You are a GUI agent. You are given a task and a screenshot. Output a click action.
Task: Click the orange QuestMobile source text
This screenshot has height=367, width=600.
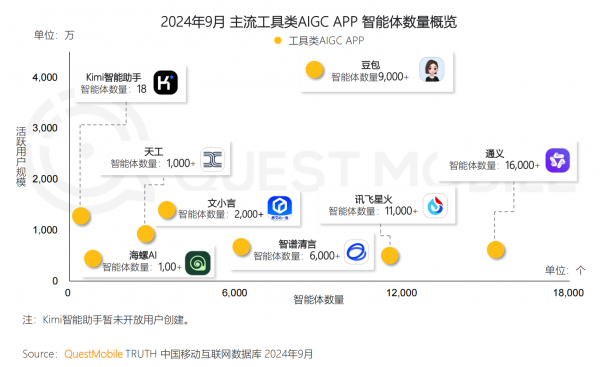93,354
